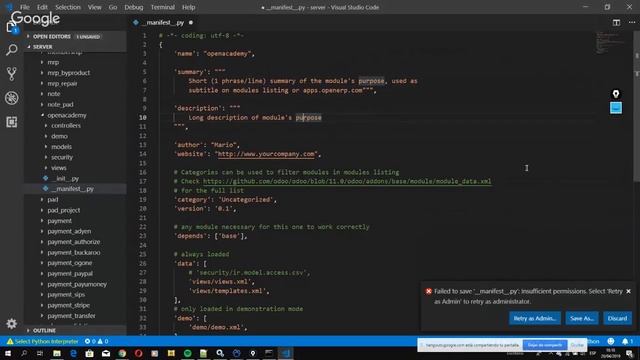This screenshot has height=360, width=640.
Task: Expand the models folder
Action: click(61, 147)
